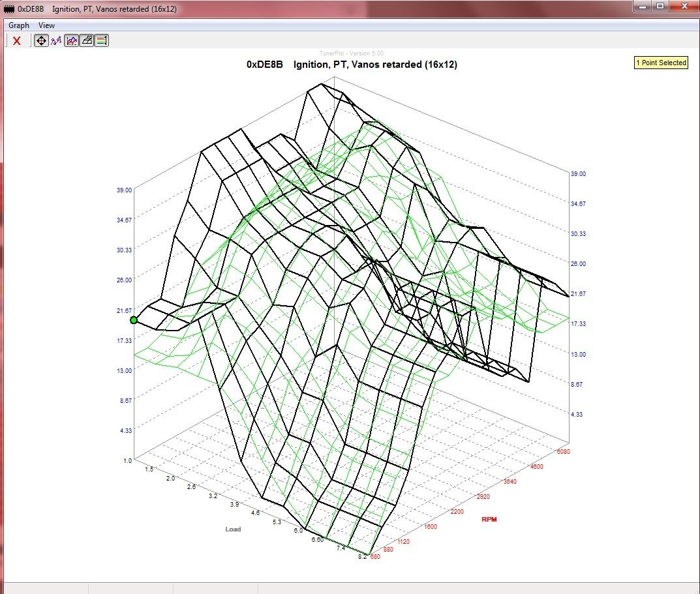Click the colored lines legend icon
Screen dimensions: 700x594
[101, 41]
